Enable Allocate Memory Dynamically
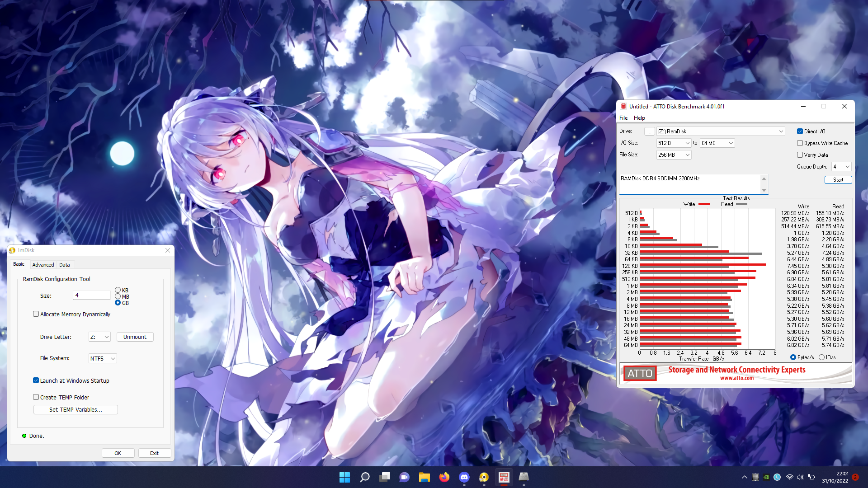The image size is (868, 488). click(x=36, y=314)
